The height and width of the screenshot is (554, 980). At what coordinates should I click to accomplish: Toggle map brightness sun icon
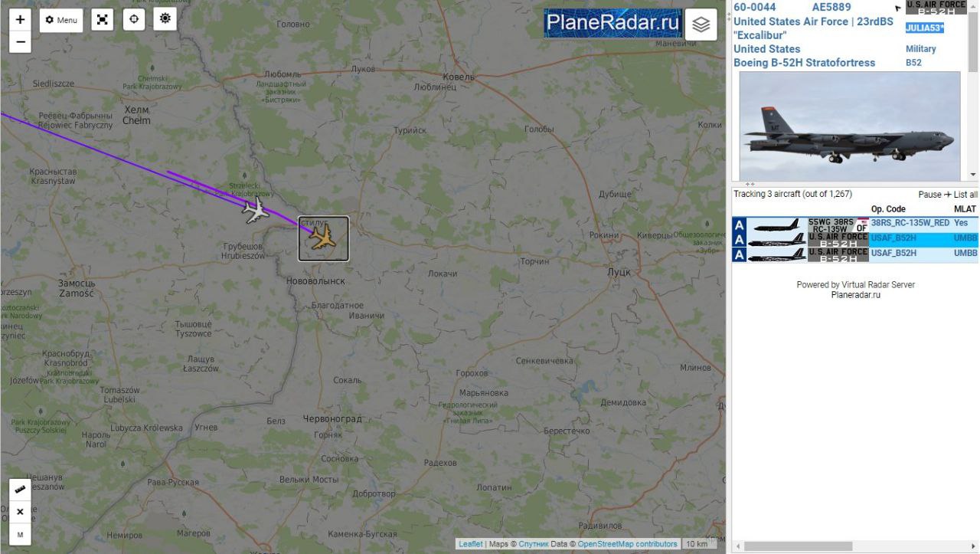coord(165,20)
